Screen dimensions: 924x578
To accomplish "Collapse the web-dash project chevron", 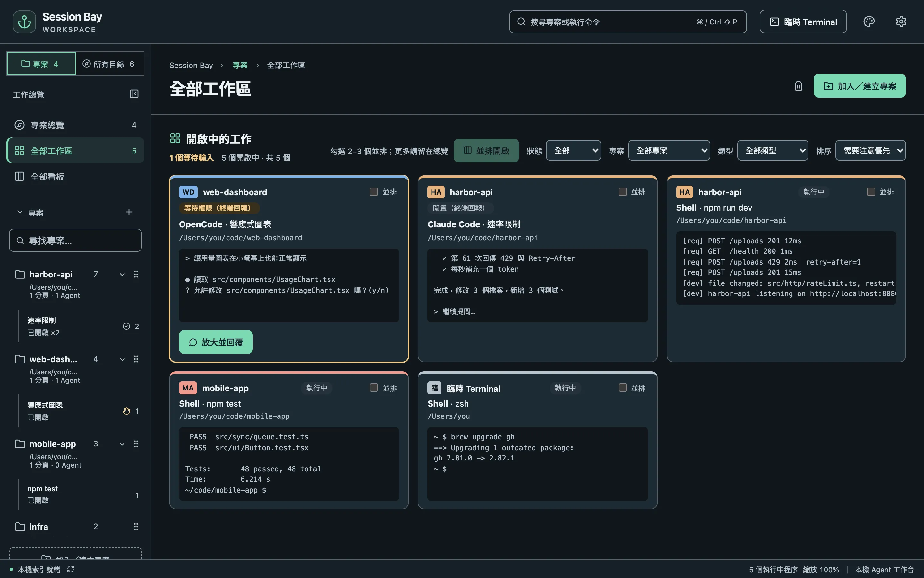I will click(122, 359).
